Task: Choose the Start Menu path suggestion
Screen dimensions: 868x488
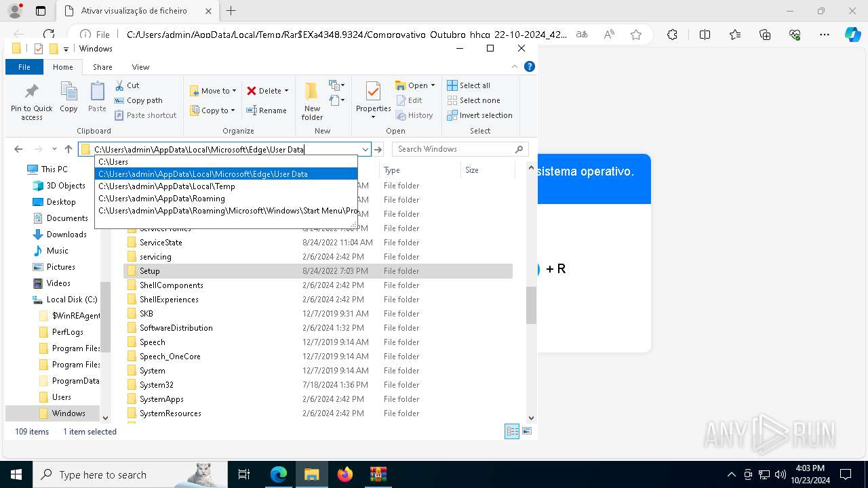Action: [226, 211]
